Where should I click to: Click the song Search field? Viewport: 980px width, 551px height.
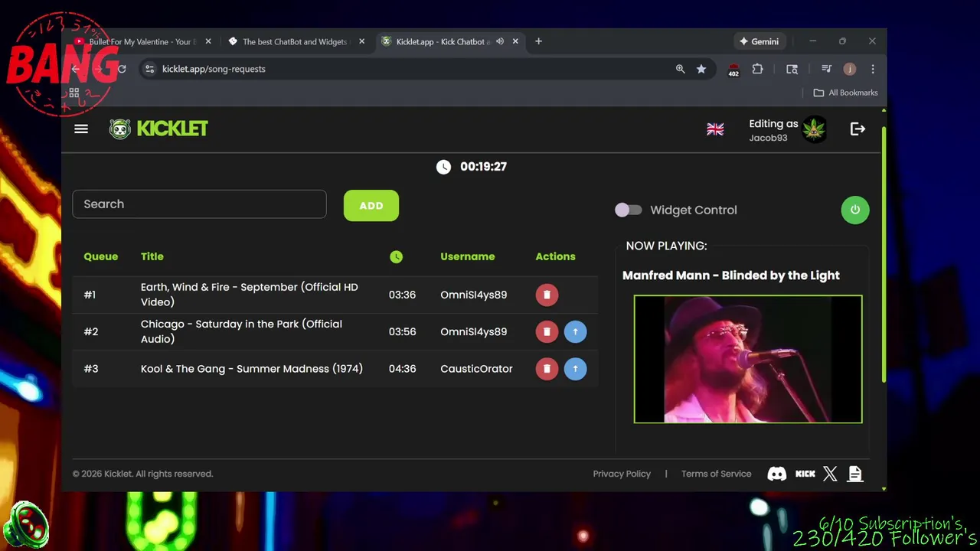pyautogui.click(x=199, y=204)
